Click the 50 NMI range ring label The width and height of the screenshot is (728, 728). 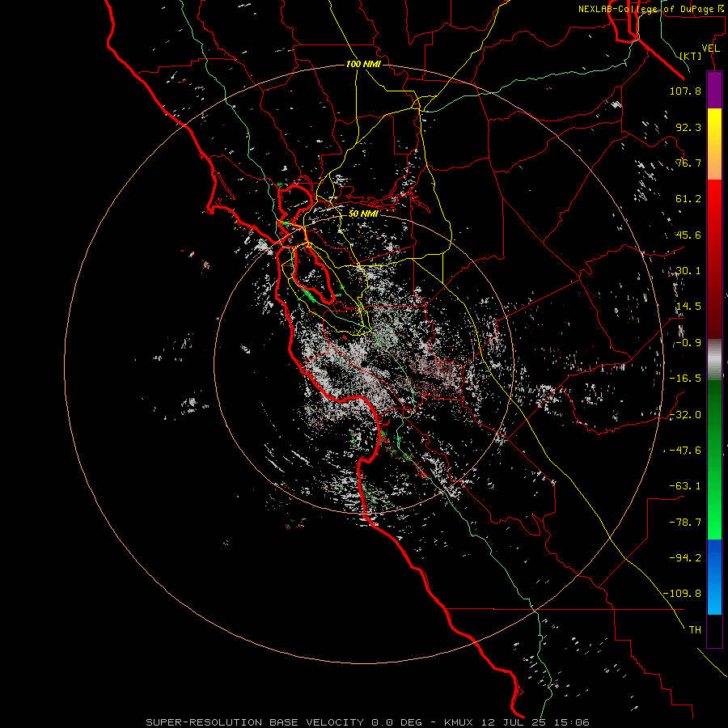[x=363, y=214]
